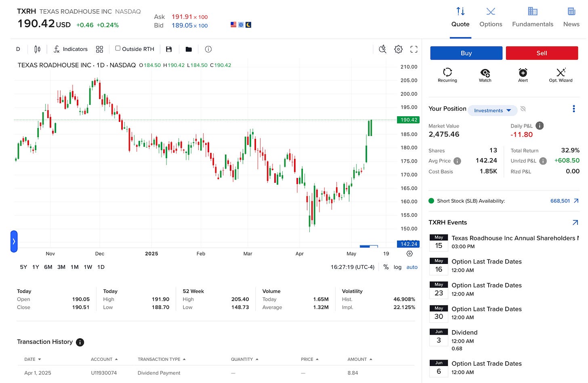Show Daily P&L info tooltip

(x=540, y=126)
